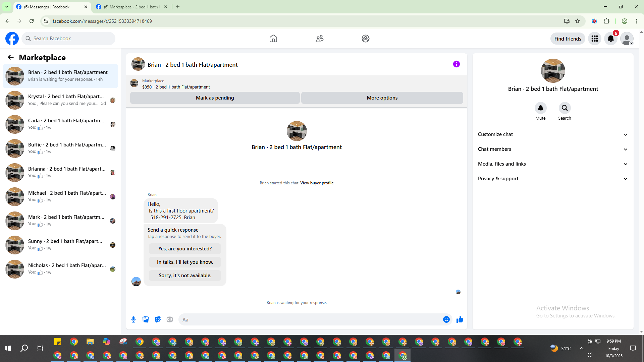The height and width of the screenshot is (362, 644).
Task: Close the Marketplace 2 bed tab
Action: (166, 7)
